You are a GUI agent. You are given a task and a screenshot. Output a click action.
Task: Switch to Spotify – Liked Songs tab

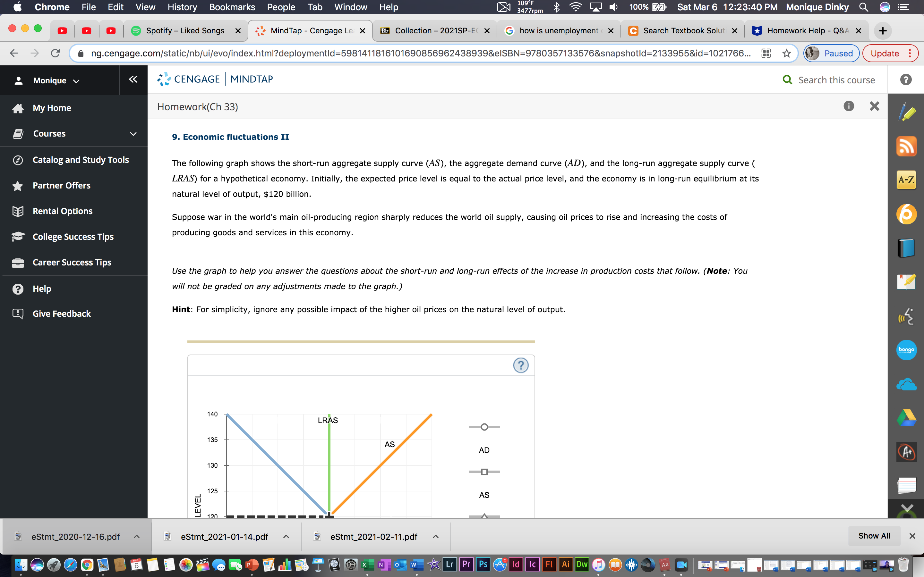coord(185,30)
